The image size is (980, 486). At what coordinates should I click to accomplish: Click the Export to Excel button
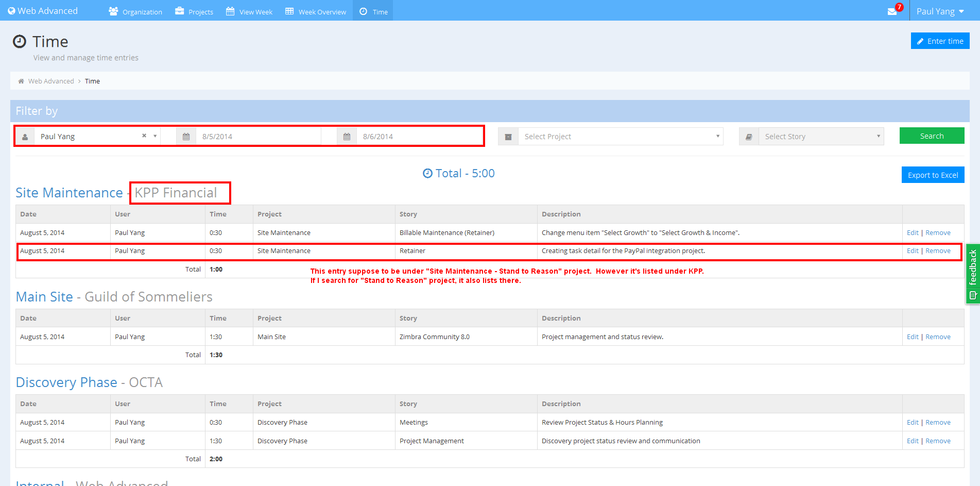[x=933, y=175]
